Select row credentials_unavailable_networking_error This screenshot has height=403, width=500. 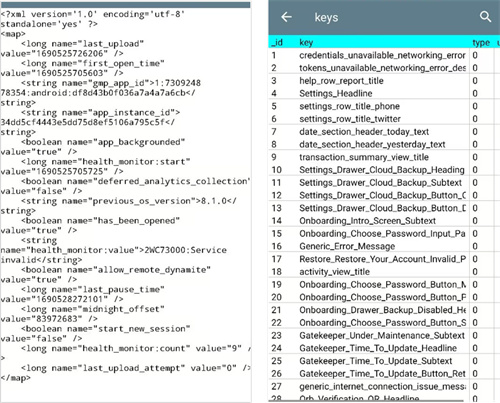[384, 55]
